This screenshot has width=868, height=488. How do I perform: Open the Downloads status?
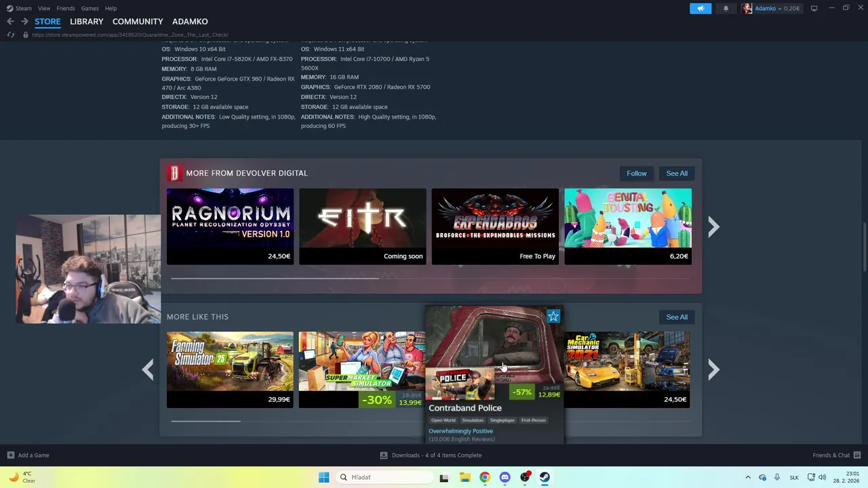coord(431,455)
